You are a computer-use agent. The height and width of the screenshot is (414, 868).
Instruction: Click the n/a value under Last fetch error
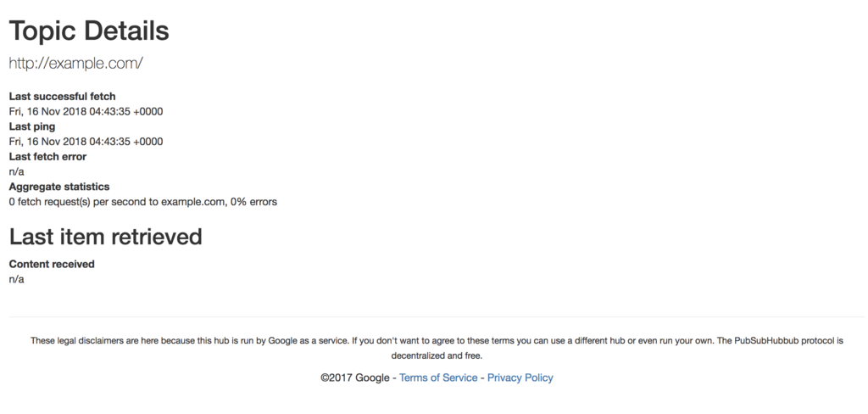[17, 172]
